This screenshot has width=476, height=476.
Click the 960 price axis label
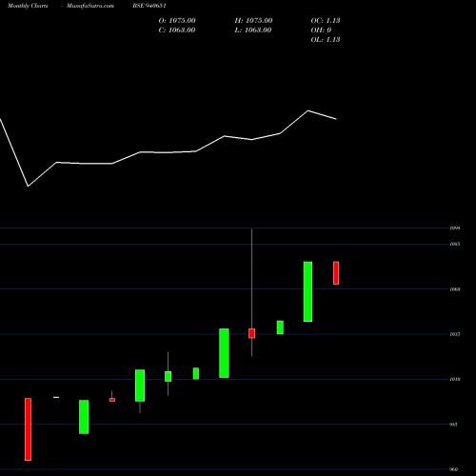pyautogui.click(x=454, y=469)
